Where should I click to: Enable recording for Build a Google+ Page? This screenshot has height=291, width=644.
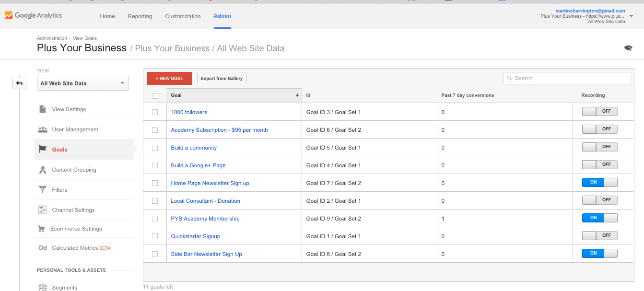(x=600, y=164)
